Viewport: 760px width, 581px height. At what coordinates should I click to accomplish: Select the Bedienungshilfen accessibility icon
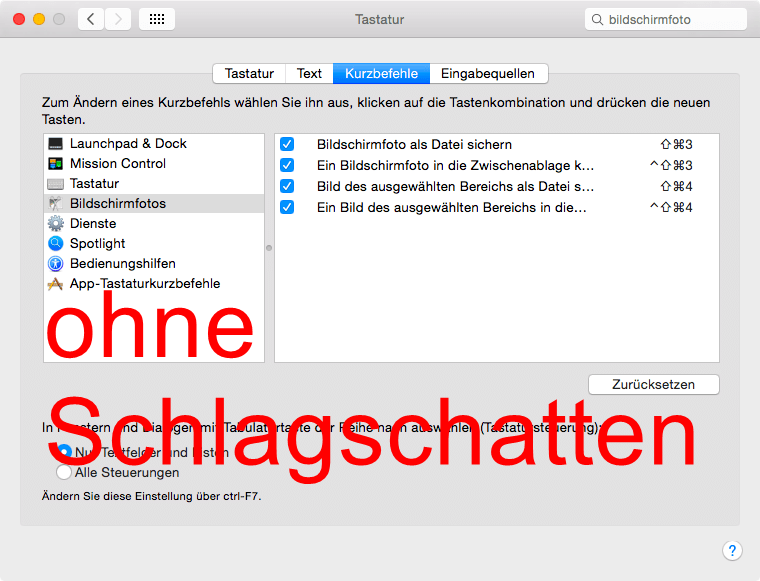click(x=55, y=264)
